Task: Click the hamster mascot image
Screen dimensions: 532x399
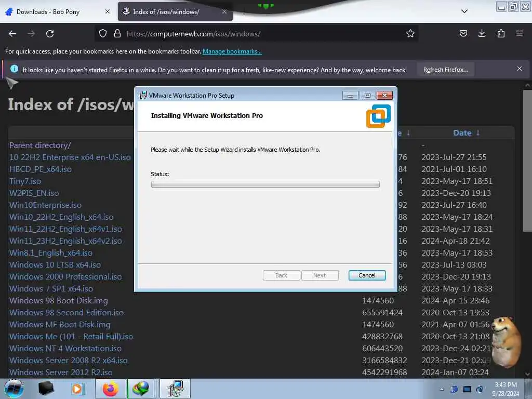Action: (506, 342)
